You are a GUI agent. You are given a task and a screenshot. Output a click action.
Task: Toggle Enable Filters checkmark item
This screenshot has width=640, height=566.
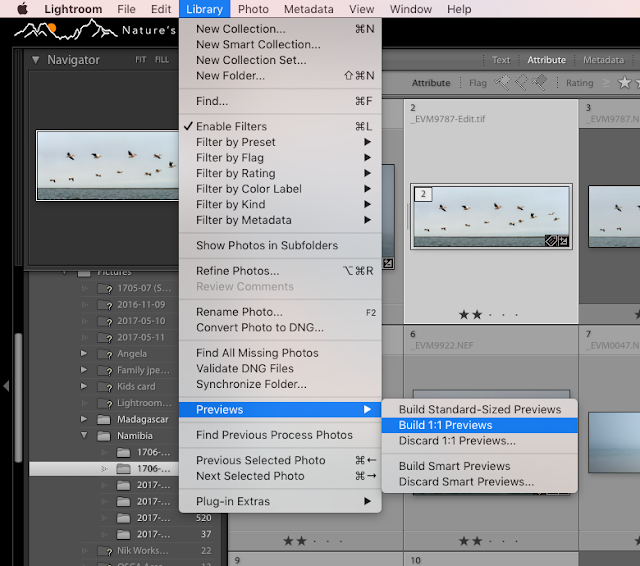click(280, 127)
